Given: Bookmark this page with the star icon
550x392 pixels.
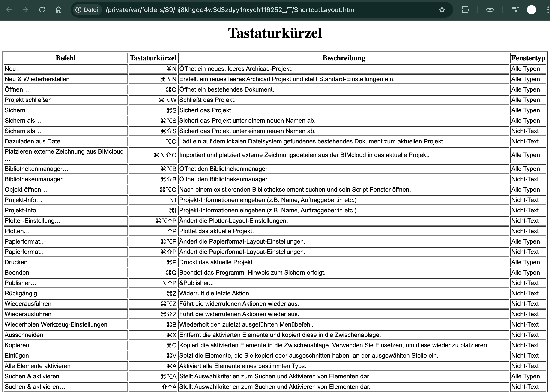Looking at the screenshot, I should click(x=442, y=10).
